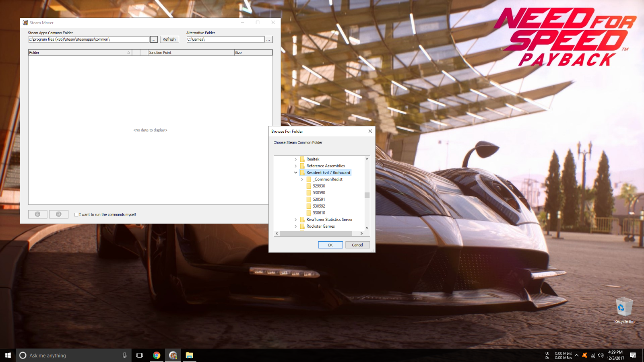
Task: Show hidden system tray icons
Action: [x=576, y=355]
